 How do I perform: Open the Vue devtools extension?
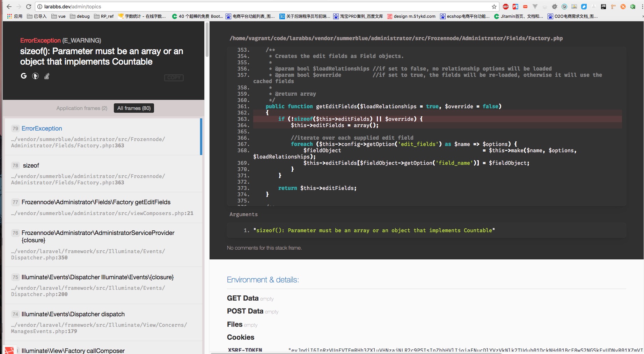[535, 7]
